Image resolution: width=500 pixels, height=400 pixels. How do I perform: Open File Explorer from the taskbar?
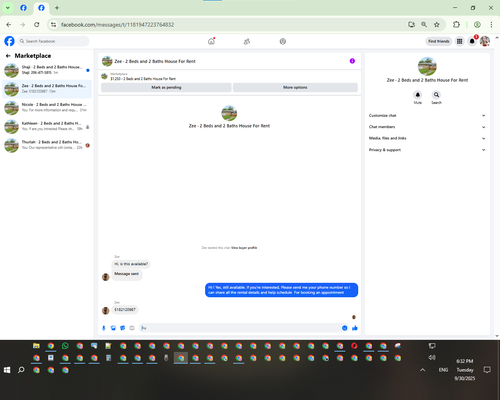36,346
